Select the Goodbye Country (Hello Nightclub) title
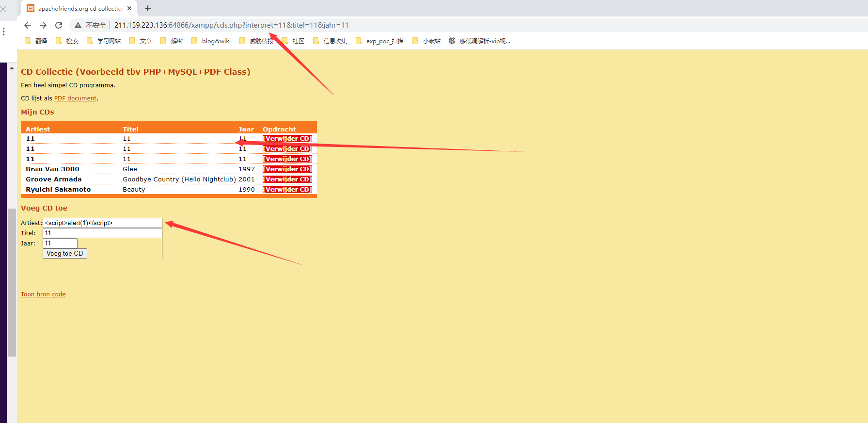 (x=179, y=179)
